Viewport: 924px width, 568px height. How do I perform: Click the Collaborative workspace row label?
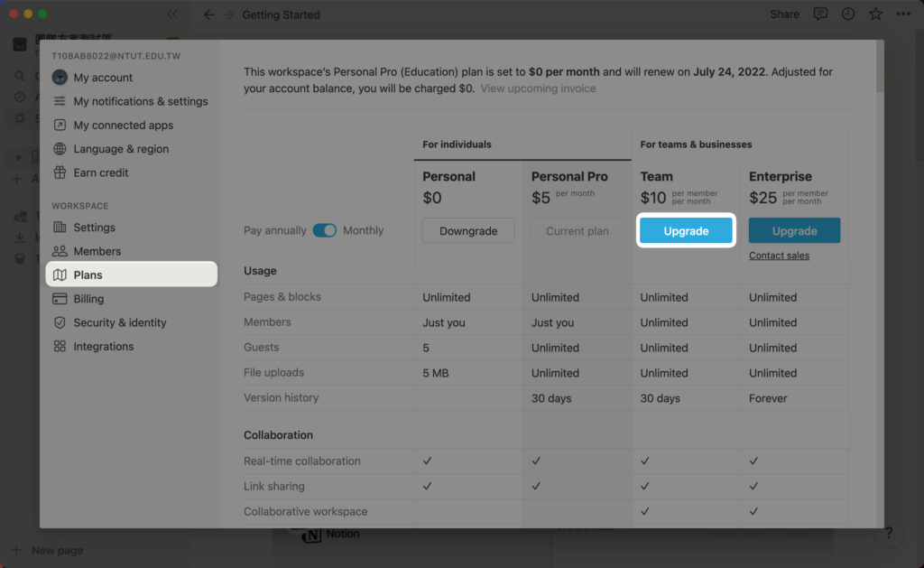(305, 512)
